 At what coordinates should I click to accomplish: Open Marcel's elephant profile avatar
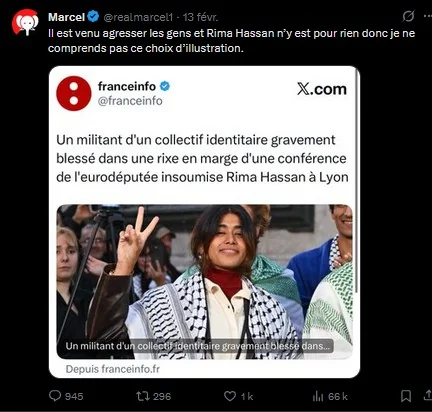[x=25, y=22]
